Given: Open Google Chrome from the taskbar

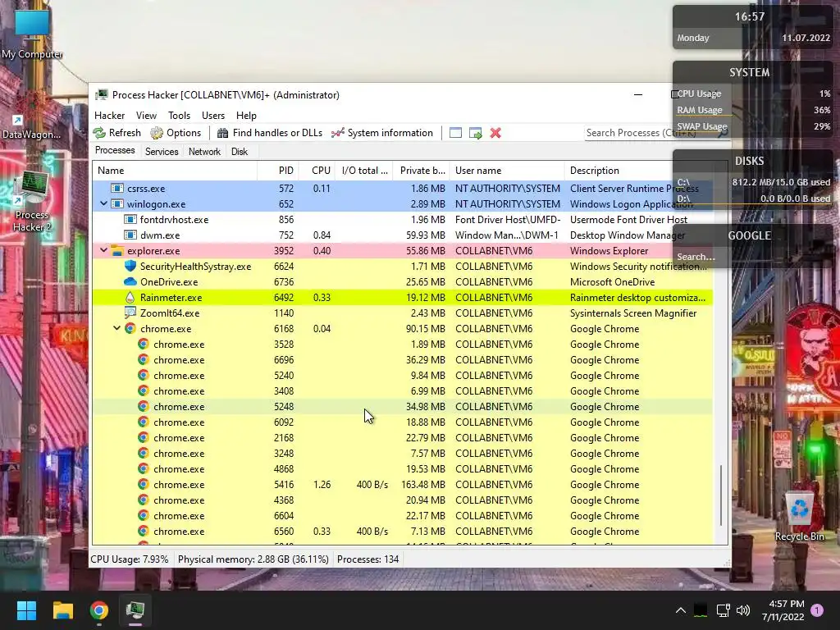Looking at the screenshot, I should [x=99, y=610].
